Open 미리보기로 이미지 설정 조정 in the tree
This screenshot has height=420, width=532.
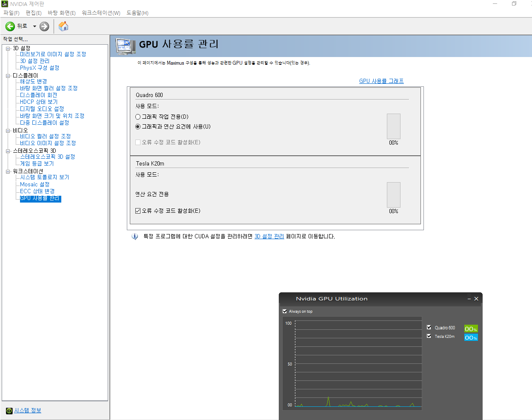(53, 54)
